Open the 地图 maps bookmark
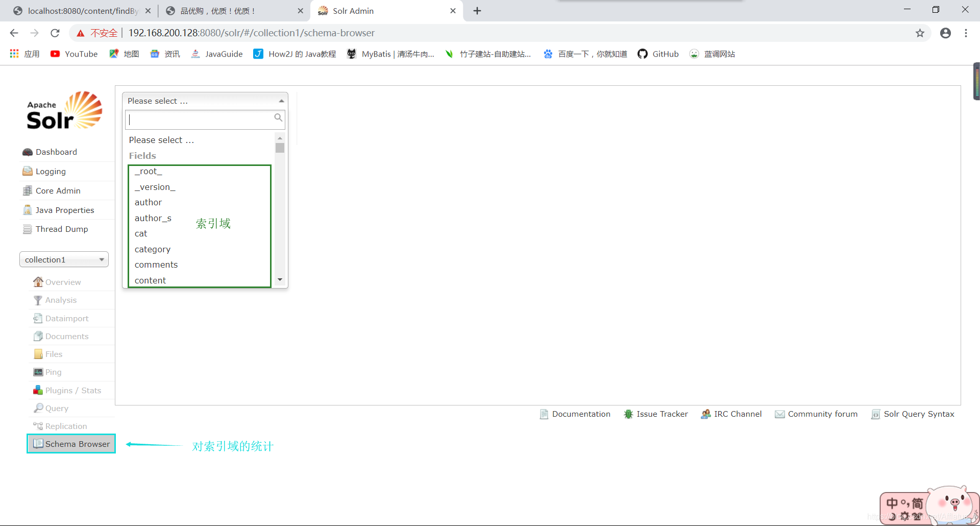The width and height of the screenshot is (980, 526). (124, 54)
